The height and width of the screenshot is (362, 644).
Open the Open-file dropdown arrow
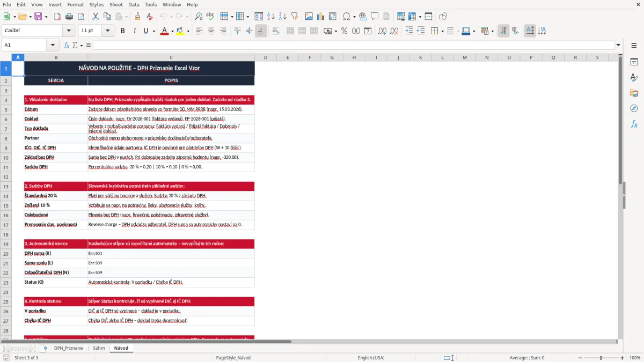30,17
